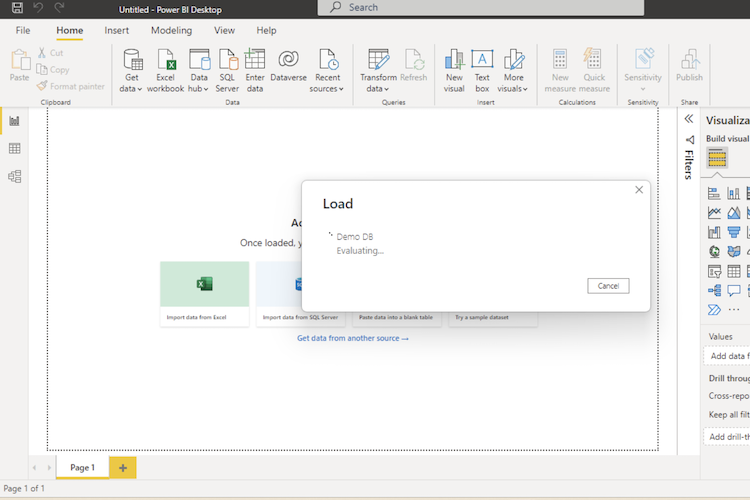This screenshot has width=750, height=500.
Task: Insert a Text box
Action: [x=482, y=70]
